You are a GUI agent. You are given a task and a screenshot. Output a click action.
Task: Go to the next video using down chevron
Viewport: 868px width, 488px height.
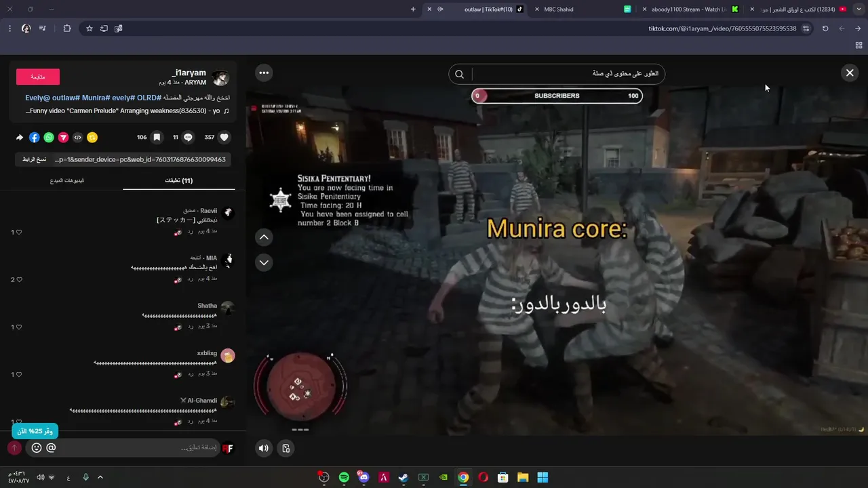click(264, 262)
